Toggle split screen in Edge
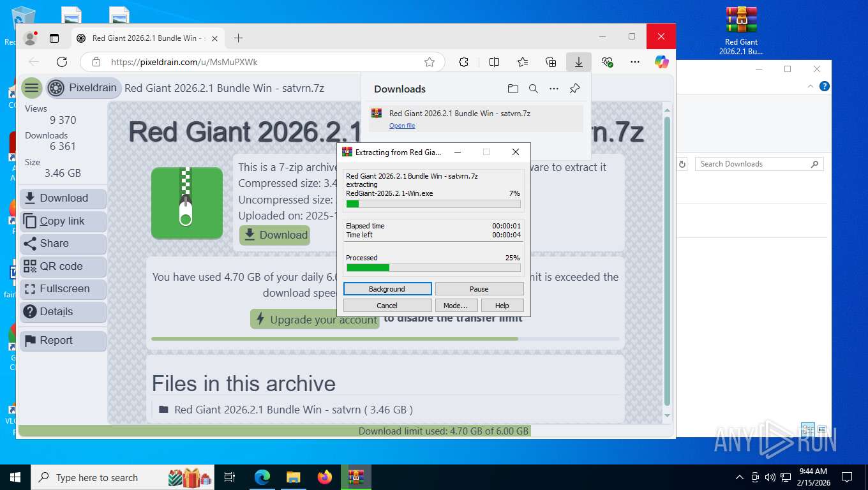868x490 pixels. (494, 62)
